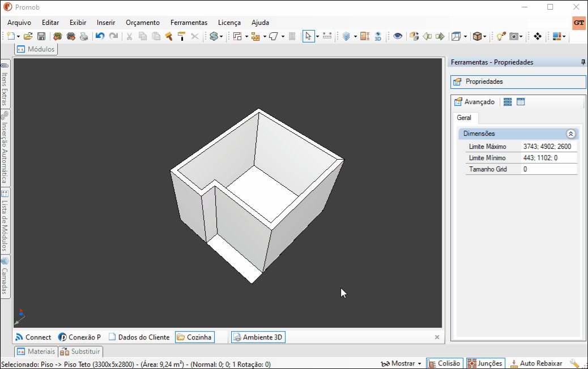Redo the last undone action
Image resolution: width=588 pixels, height=369 pixels.
(113, 36)
